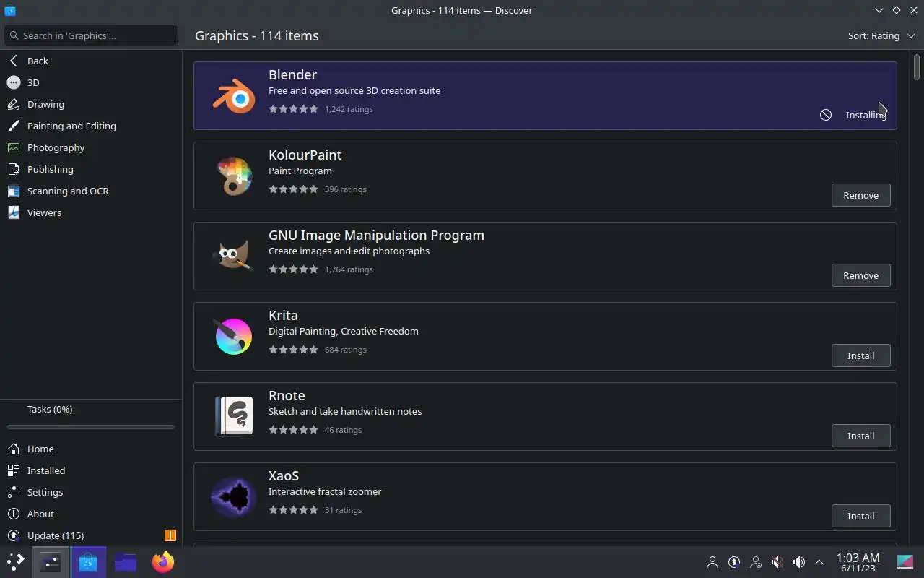Click the Photography category icon
The image size is (924, 578).
pos(13,147)
